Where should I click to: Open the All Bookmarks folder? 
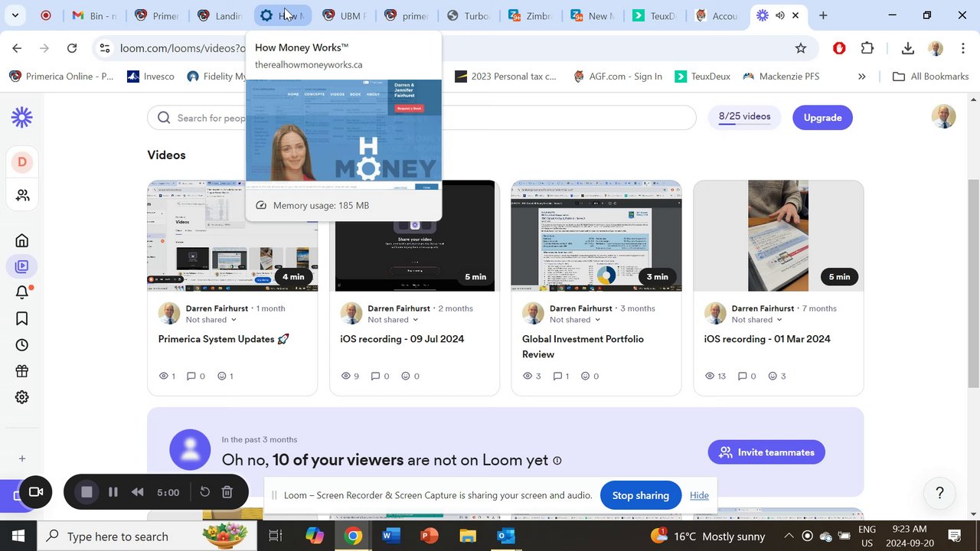931,77
